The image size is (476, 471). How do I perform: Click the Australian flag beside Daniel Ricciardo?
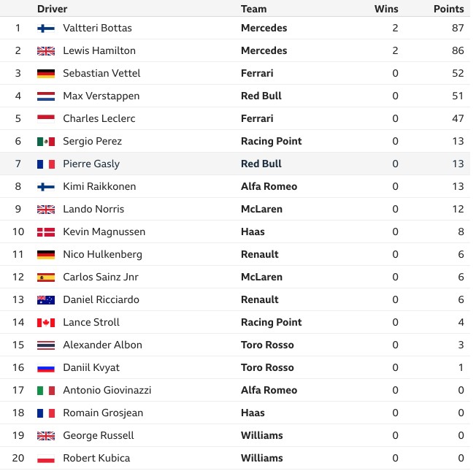pyautogui.click(x=46, y=300)
